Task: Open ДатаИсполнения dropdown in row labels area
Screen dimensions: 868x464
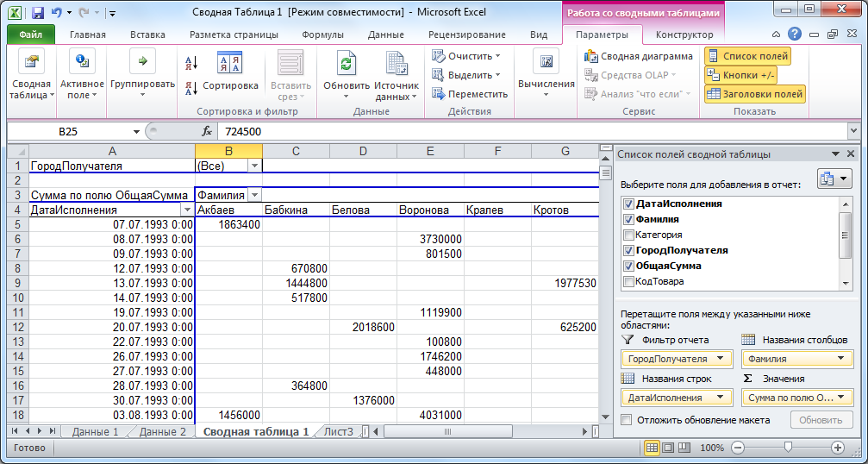Action: (721, 398)
